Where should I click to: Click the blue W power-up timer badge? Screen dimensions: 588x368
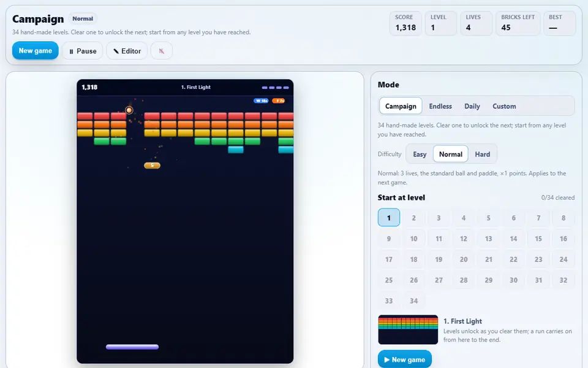tap(261, 101)
